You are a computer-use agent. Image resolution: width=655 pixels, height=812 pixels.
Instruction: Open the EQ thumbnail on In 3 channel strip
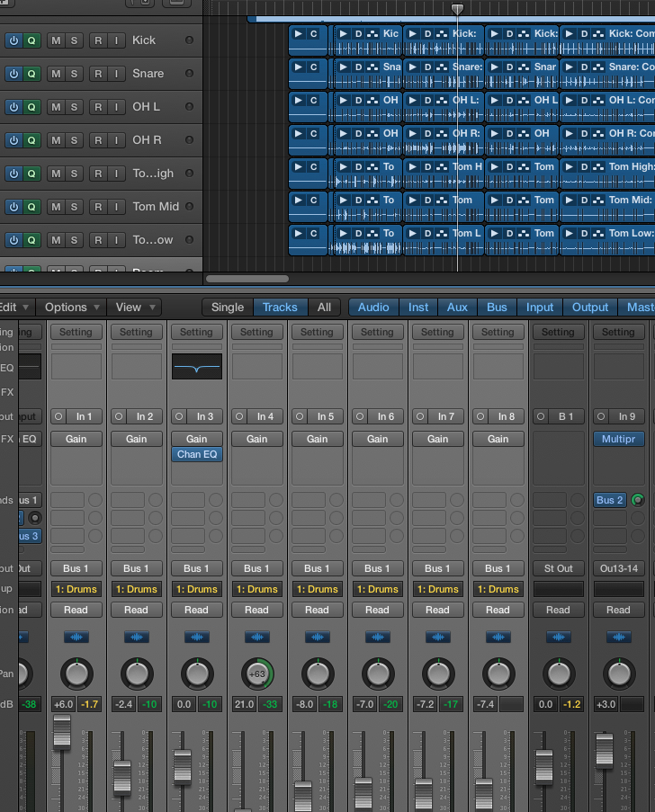196,366
